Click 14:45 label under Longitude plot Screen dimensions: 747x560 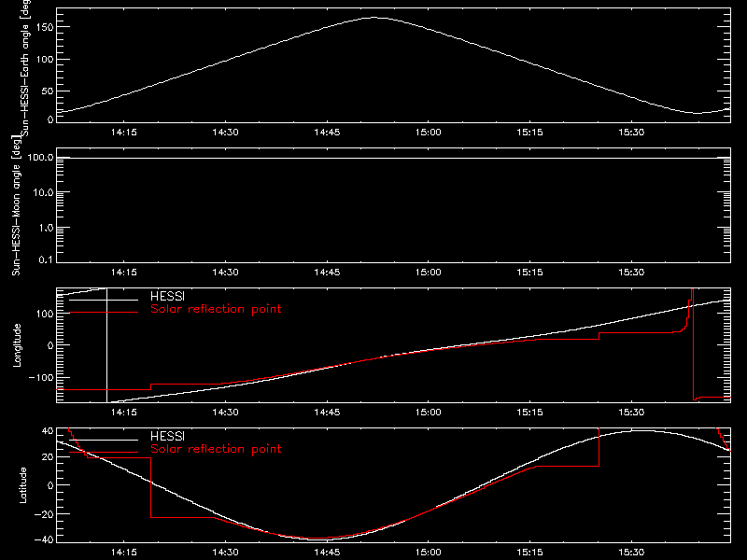click(328, 412)
